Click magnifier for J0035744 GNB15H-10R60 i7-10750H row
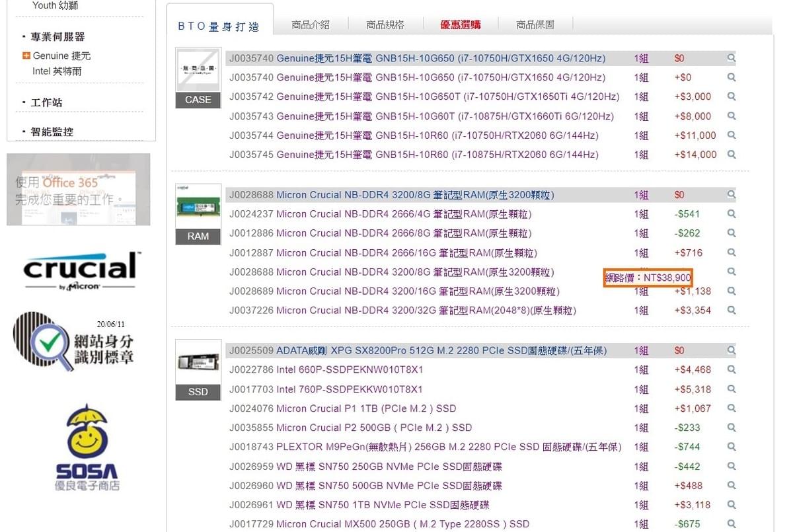 pyautogui.click(x=732, y=135)
